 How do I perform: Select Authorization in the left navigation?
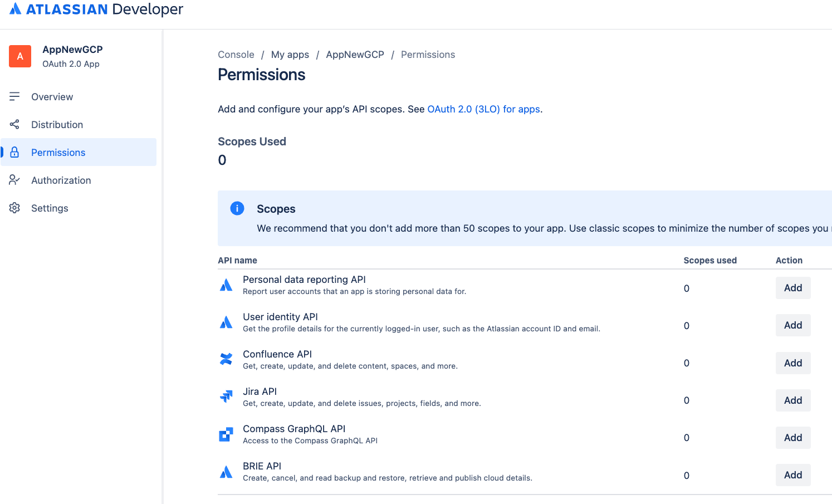click(x=61, y=180)
